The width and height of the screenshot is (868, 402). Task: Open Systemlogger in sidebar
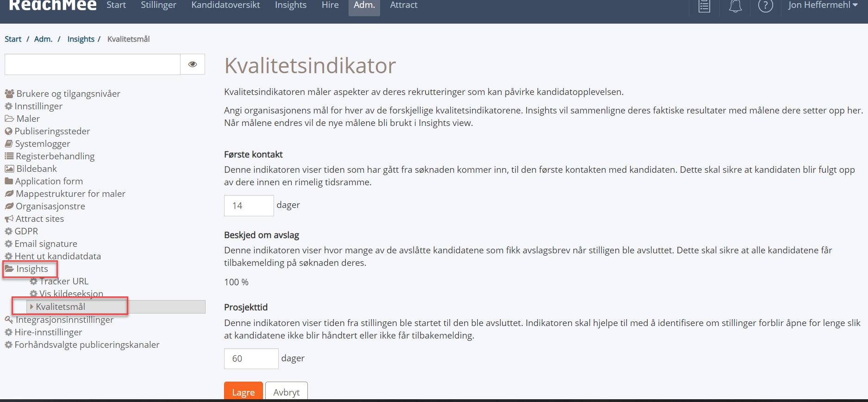click(x=43, y=144)
